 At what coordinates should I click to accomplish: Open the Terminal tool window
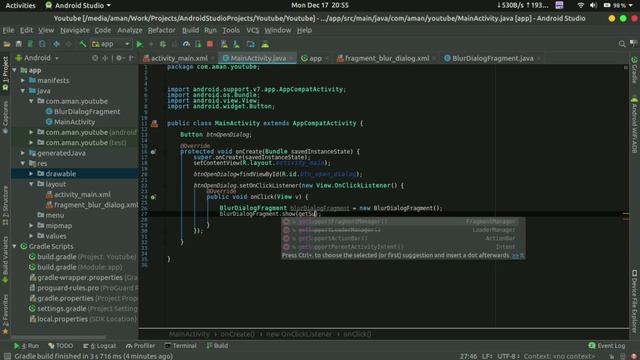click(180, 346)
